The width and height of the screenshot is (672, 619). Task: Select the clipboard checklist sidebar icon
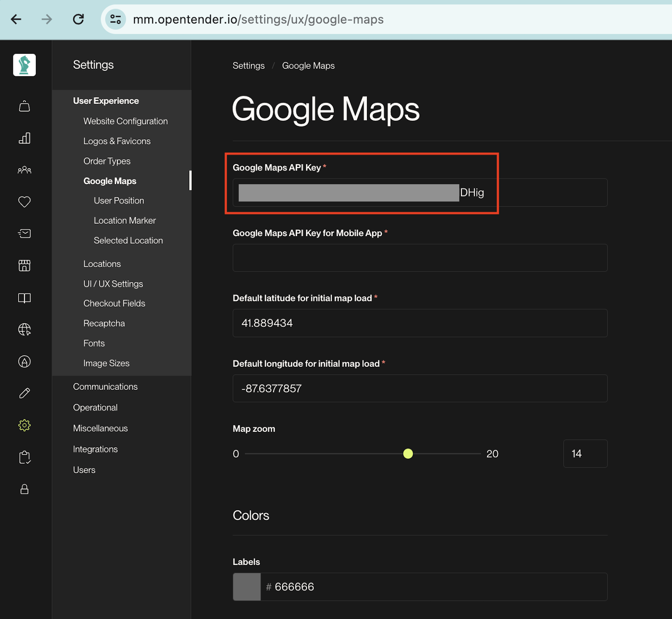[x=24, y=457]
